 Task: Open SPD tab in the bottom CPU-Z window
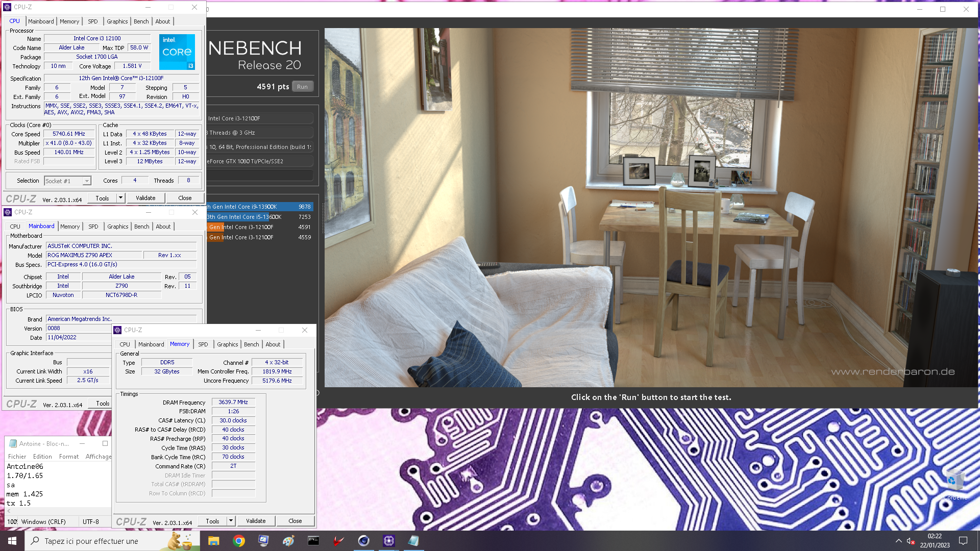tap(203, 344)
